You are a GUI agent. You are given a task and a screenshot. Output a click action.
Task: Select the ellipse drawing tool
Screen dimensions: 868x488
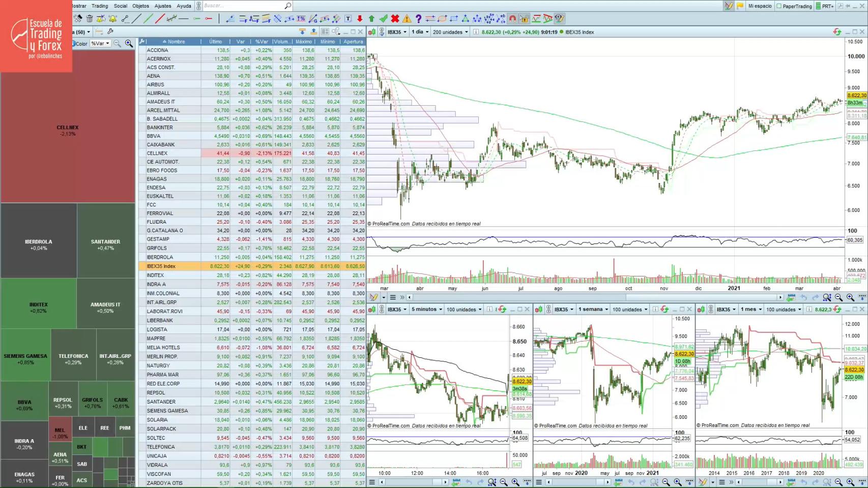point(442,19)
